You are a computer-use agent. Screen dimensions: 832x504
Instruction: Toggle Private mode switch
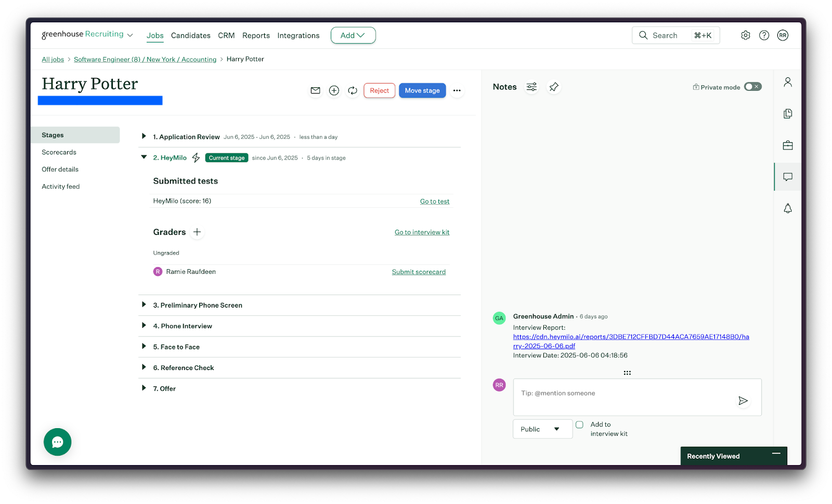(752, 87)
